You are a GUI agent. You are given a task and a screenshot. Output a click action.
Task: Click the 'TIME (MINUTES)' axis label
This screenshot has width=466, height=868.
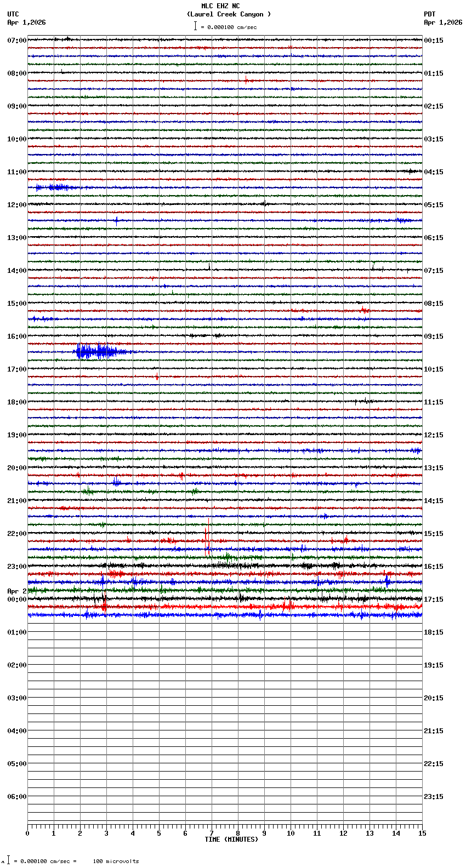pyautogui.click(x=231, y=840)
